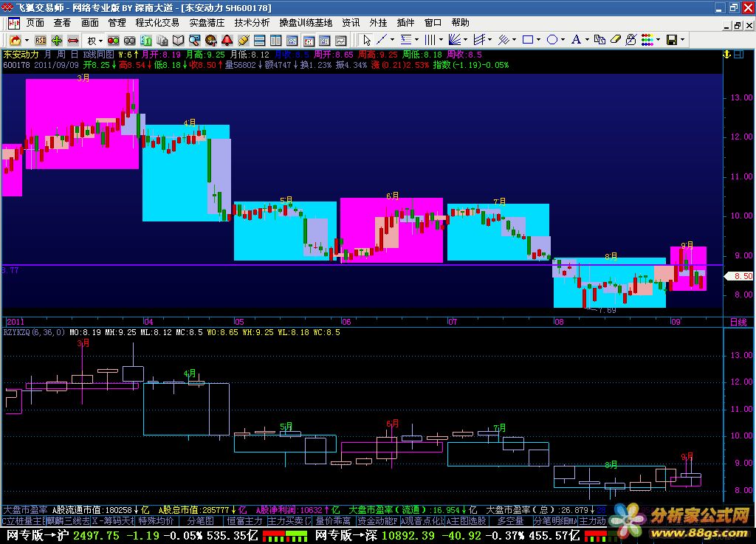Screen dimensions: 756x544
Task: Click the 08 month marker on time axis
Action: tap(559, 321)
